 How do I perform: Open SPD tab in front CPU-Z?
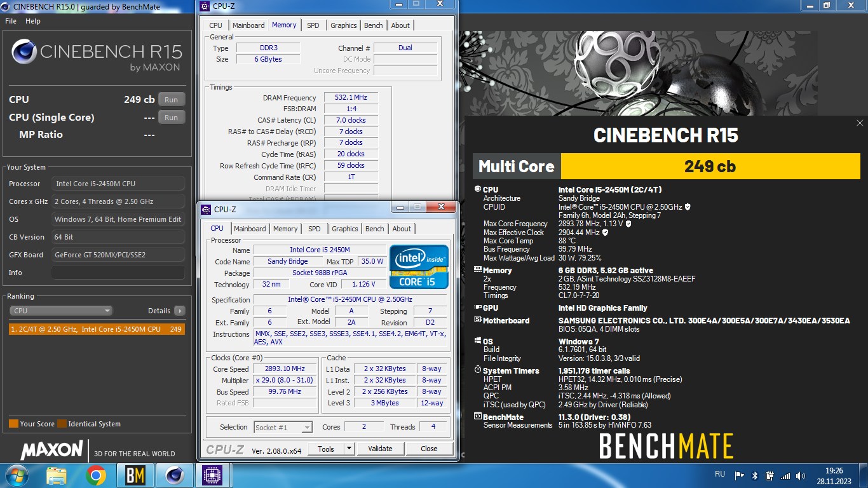click(315, 229)
